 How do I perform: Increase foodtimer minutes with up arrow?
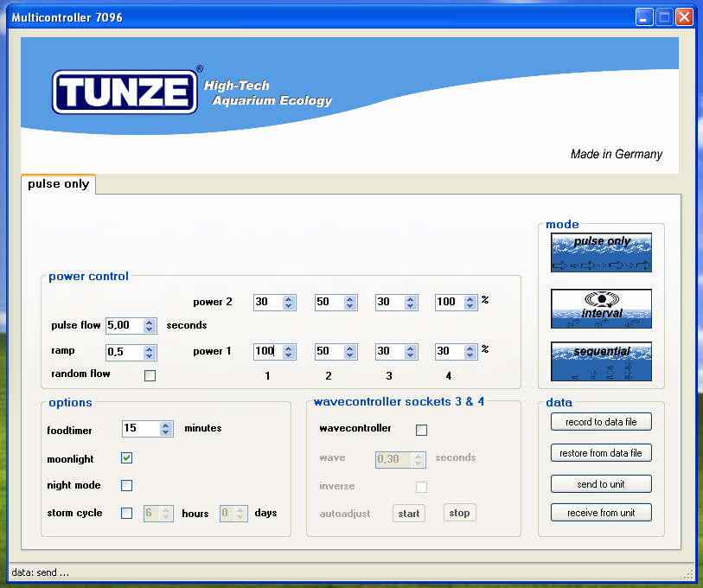[x=166, y=425]
